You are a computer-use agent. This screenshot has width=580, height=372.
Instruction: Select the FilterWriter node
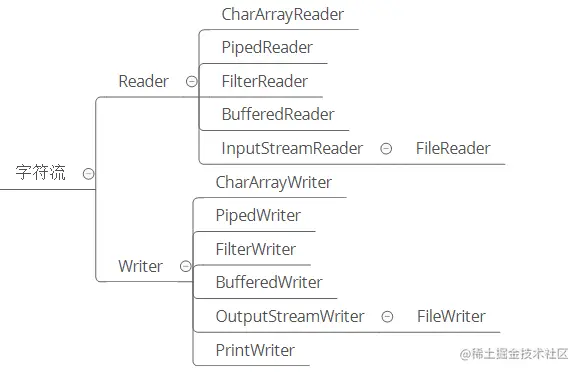[256, 249]
